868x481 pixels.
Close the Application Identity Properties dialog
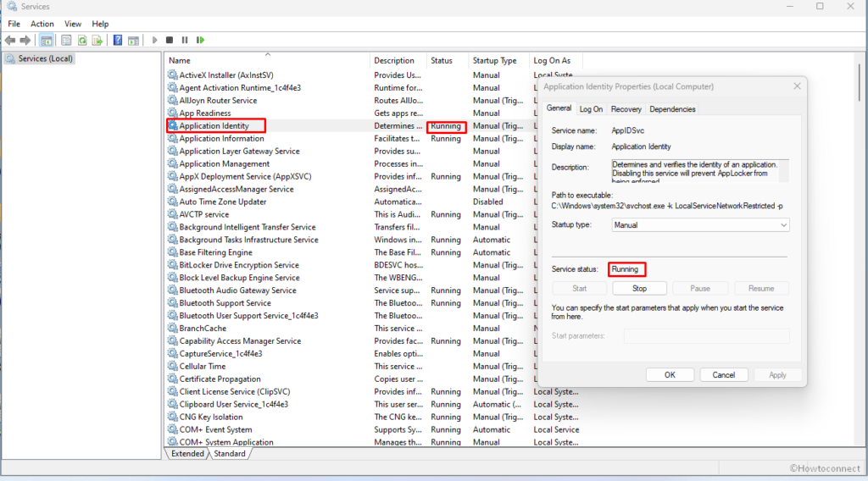click(797, 86)
